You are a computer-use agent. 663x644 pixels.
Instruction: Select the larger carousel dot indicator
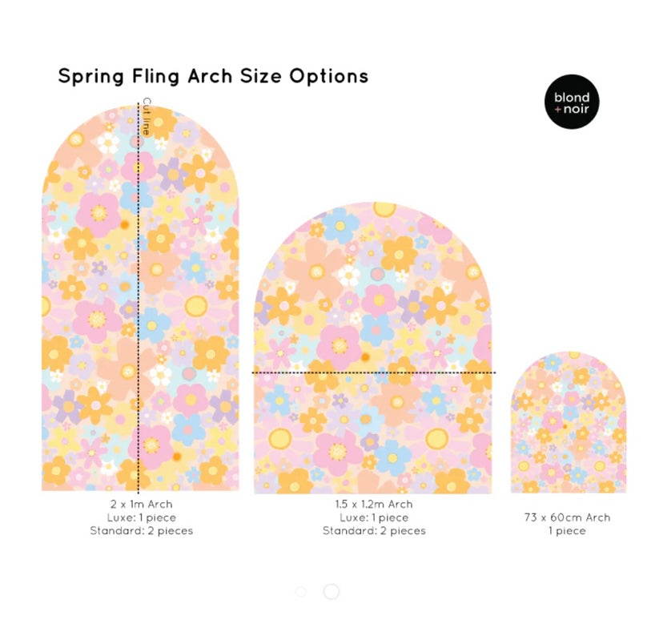(x=331, y=592)
